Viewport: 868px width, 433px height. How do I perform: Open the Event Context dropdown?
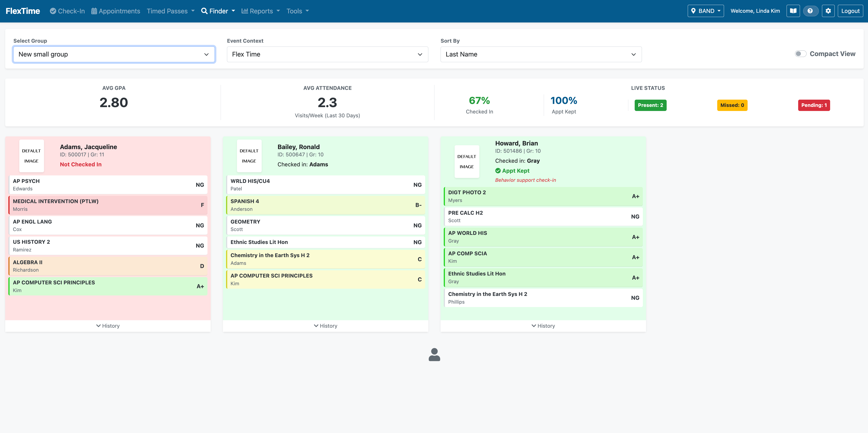click(x=327, y=54)
